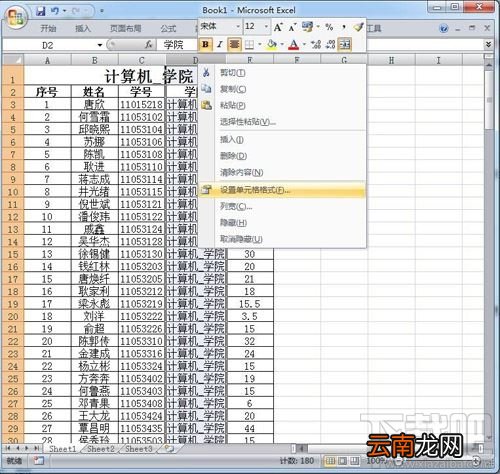Open Excel Help question mark
This screenshot has width=500, height=474.
444,28
